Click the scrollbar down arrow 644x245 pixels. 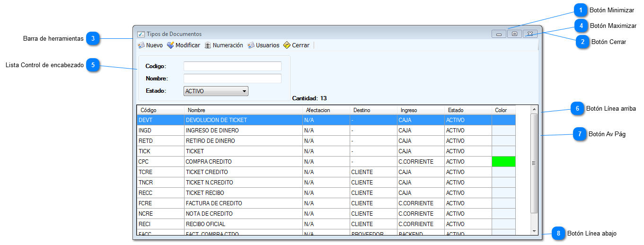(x=534, y=231)
